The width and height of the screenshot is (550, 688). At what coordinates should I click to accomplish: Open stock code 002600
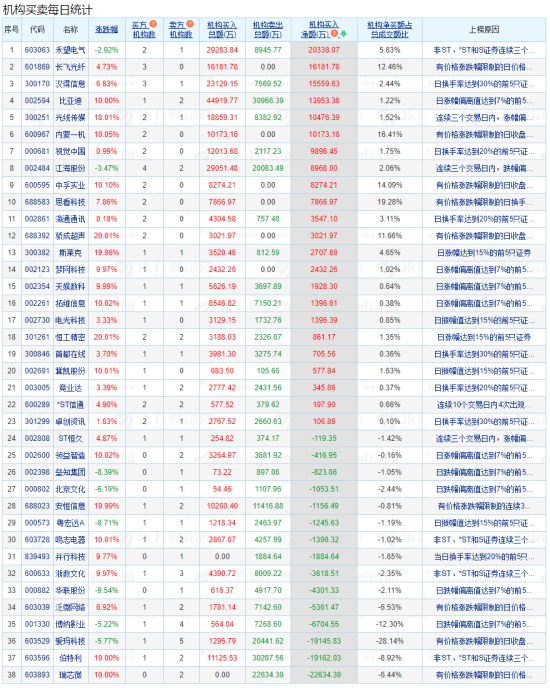[x=37, y=455]
